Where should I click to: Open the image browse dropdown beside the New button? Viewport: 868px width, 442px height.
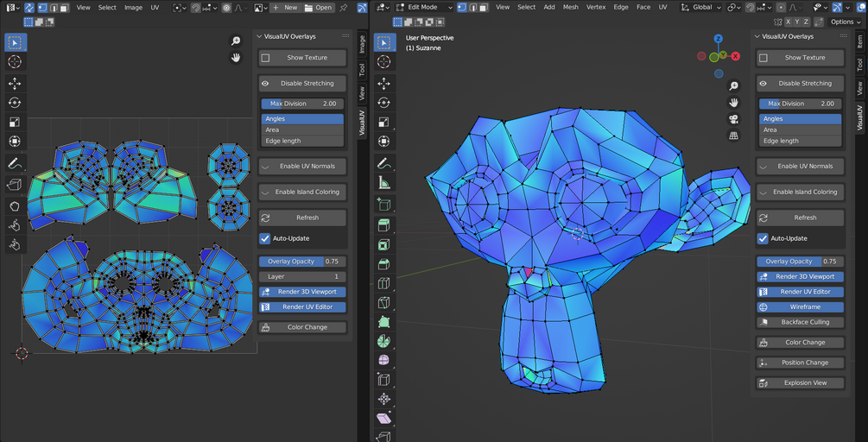click(x=260, y=7)
